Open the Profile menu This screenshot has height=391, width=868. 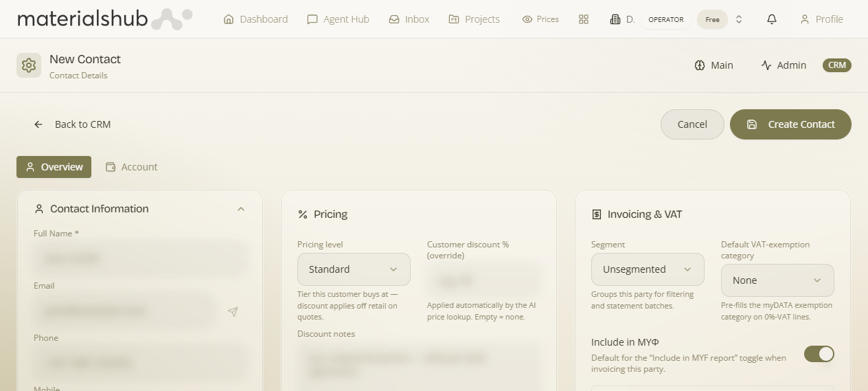[821, 19]
